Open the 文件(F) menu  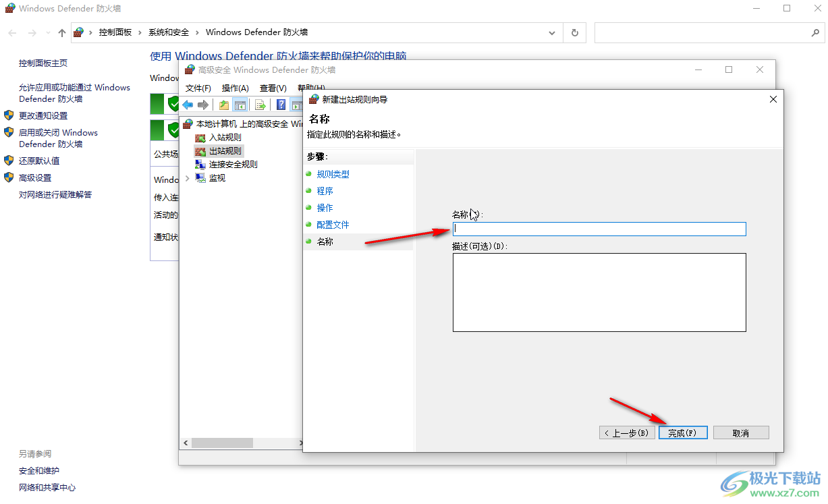[x=198, y=88]
